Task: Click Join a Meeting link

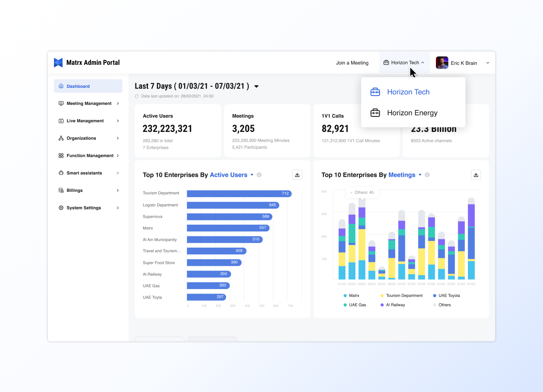Action: [x=352, y=63]
